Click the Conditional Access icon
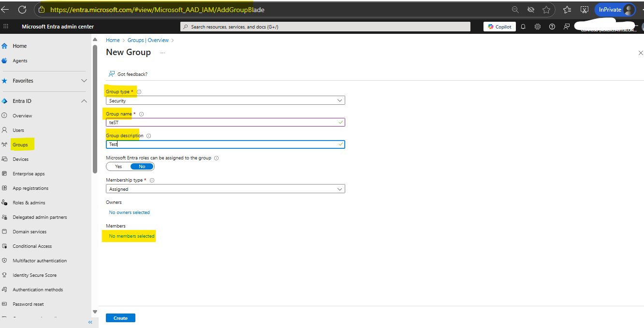644x328 pixels. 4,246
